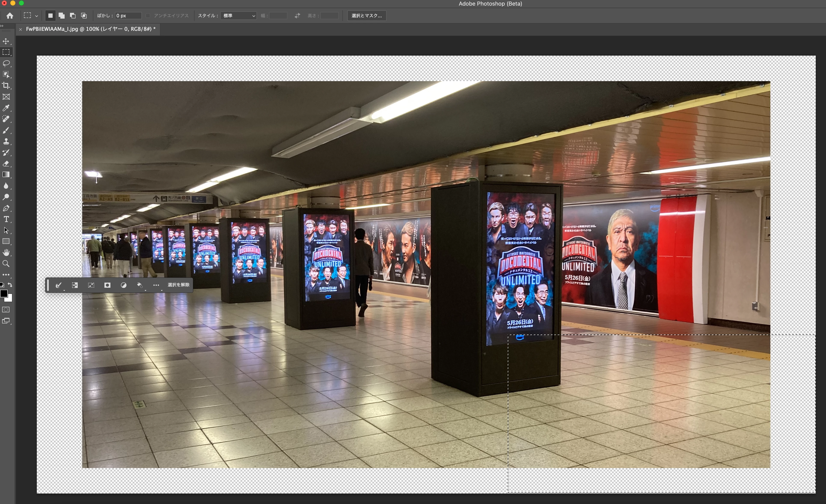Select the Lasso tool
Image resolution: width=826 pixels, height=504 pixels.
(6, 63)
